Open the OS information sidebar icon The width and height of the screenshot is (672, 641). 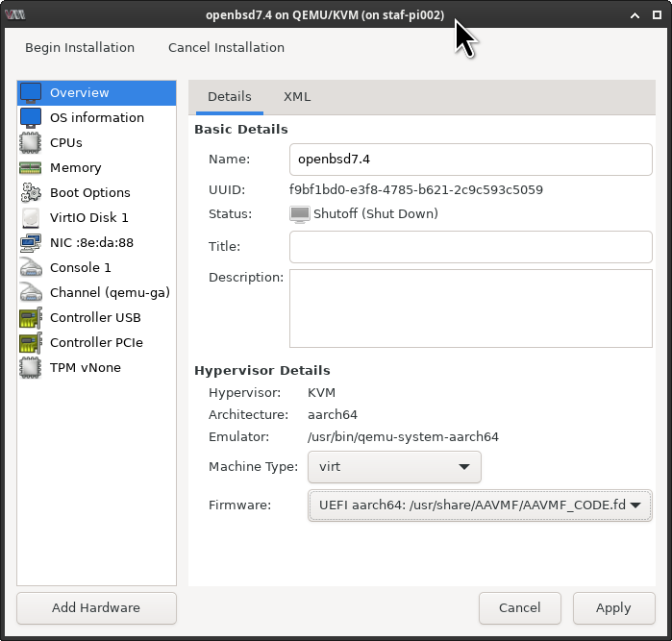point(31,118)
